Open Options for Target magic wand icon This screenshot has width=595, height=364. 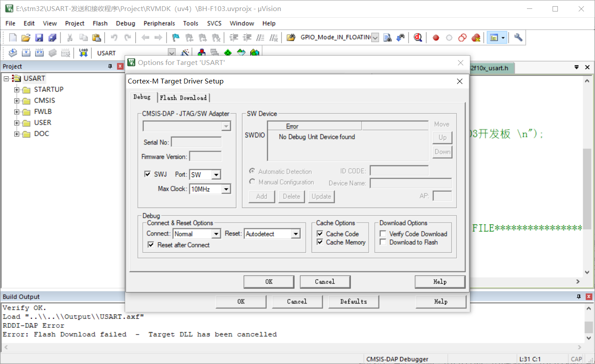coord(186,53)
